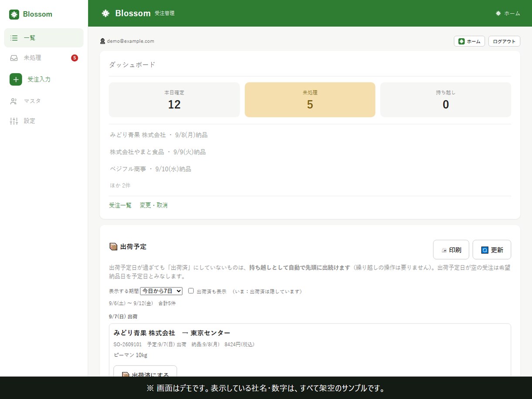Click the 印刷 print button

[x=451, y=250]
